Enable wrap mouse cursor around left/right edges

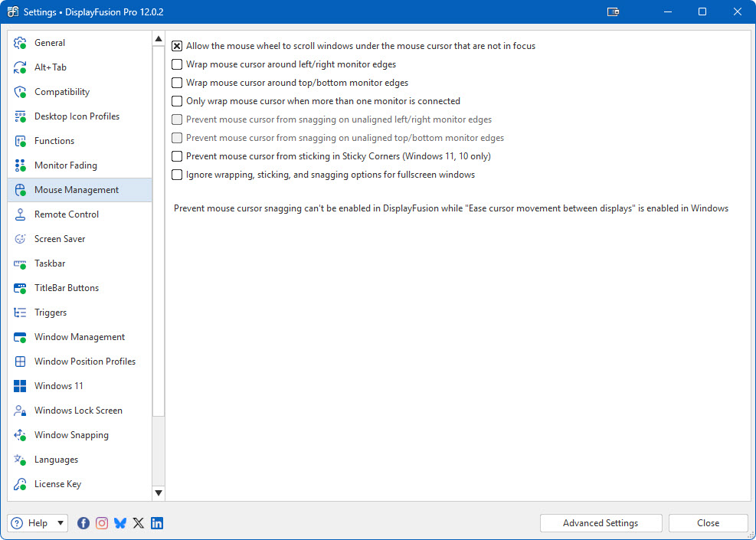(177, 64)
